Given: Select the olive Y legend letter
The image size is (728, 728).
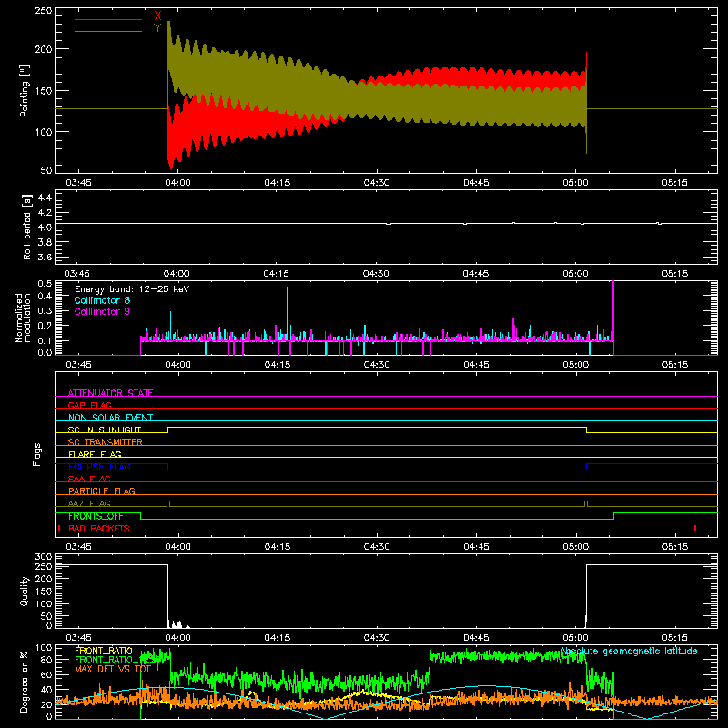Looking at the screenshot, I should tap(157, 28).
